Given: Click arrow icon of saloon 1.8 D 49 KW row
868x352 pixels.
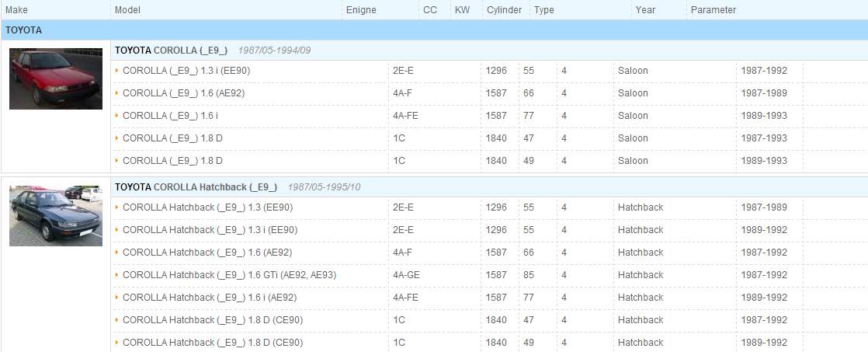Looking at the screenshot, I should coord(117,160).
